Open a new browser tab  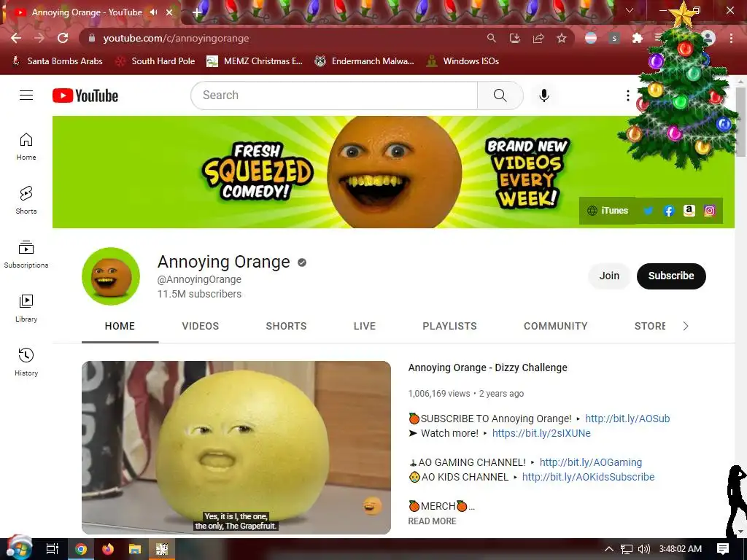[197, 12]
